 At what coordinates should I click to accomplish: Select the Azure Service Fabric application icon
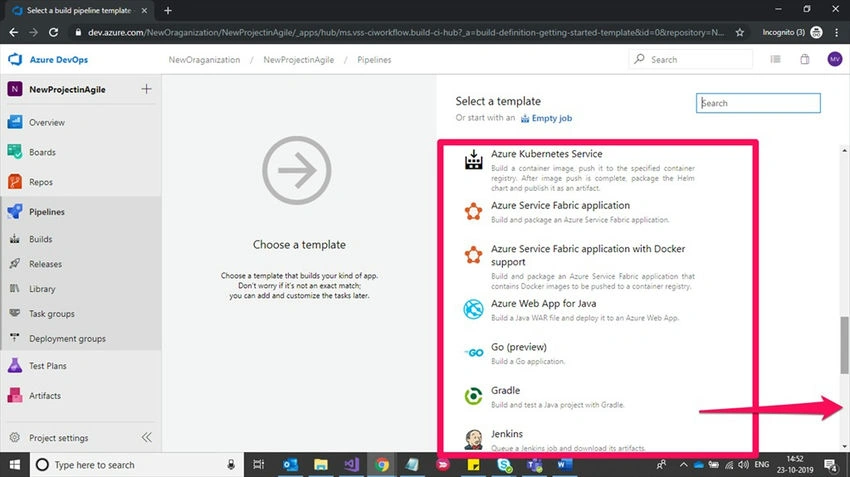[x=473, y=211]
